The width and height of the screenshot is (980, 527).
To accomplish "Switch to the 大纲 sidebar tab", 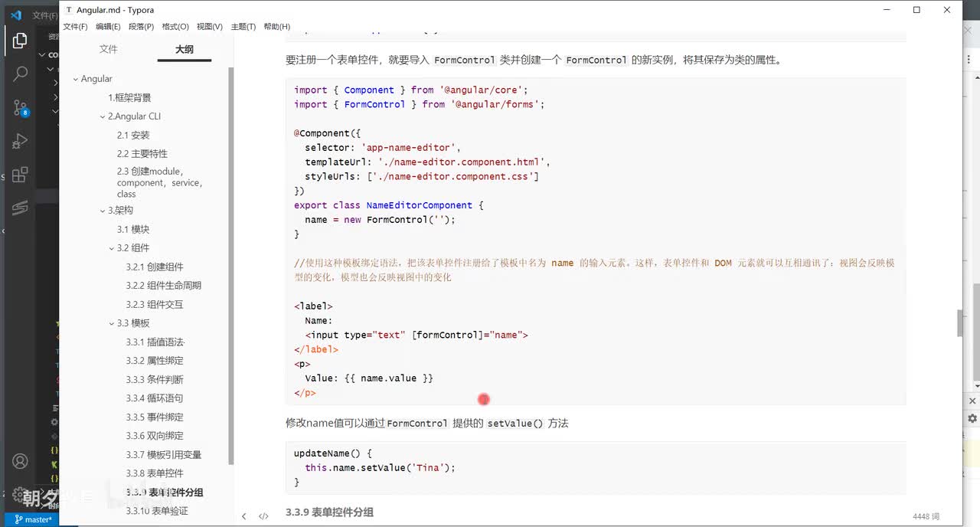I will [x=184, y=49].
